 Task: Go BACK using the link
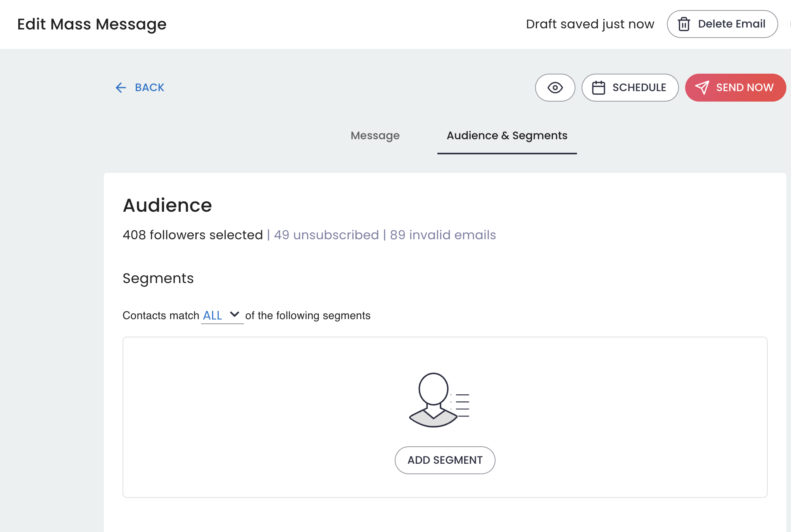coord(149,88)
